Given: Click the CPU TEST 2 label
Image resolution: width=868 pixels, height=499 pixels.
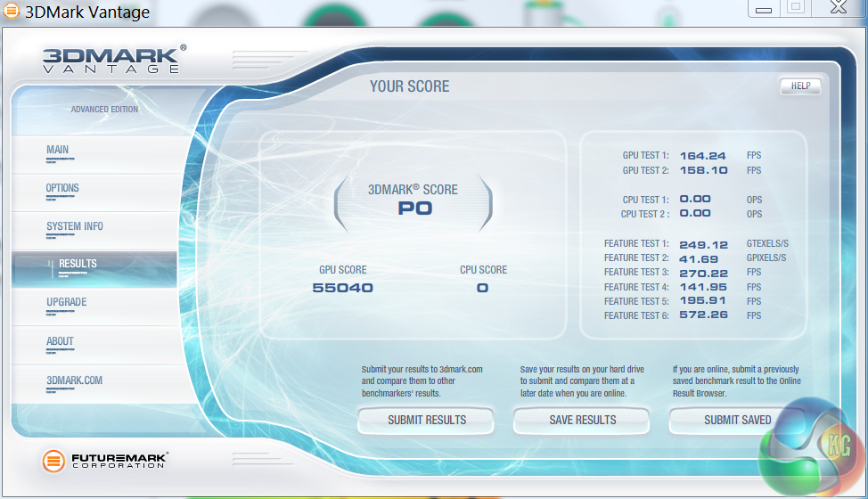Looking at the screenshot, I should click(645, 214).
